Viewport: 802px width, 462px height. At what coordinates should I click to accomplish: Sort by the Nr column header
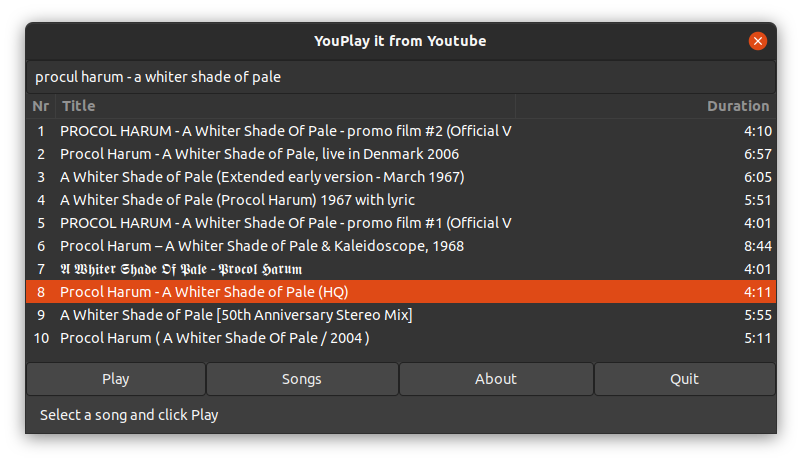coord(41,106)
